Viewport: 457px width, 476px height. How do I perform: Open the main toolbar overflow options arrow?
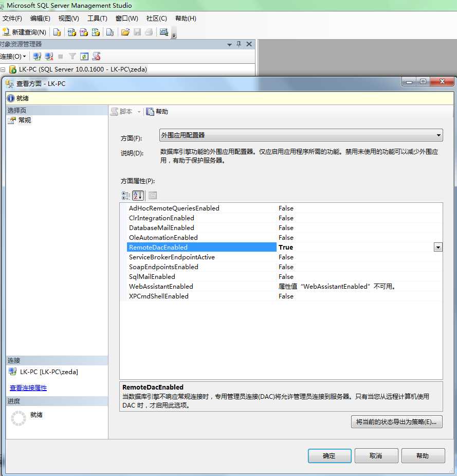pos(174,35)
